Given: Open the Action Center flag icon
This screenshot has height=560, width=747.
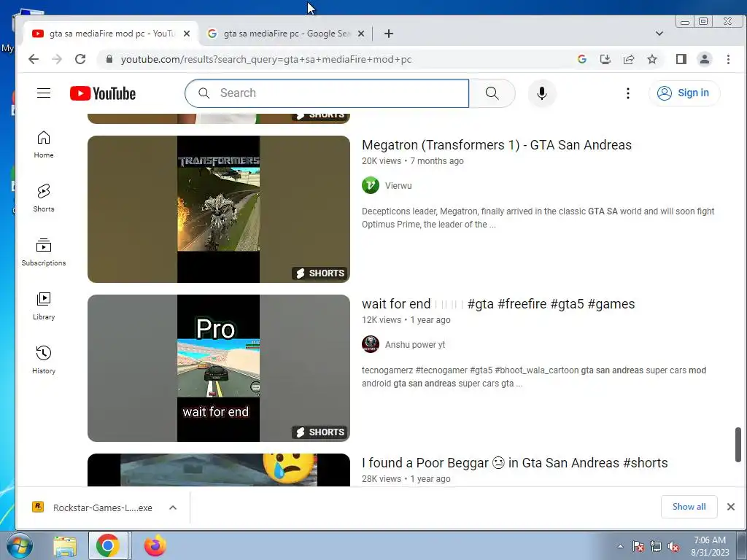Looking at the screenshot, I should tap(638, 547).
